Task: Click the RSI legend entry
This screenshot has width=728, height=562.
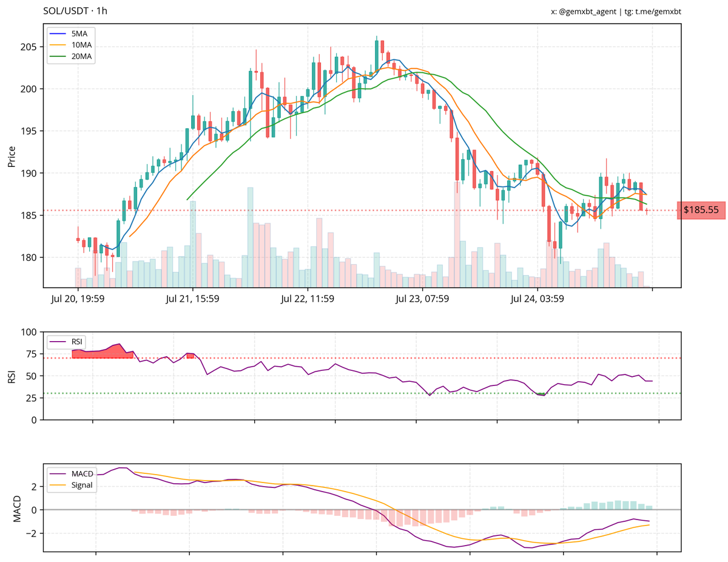Action: [x=67, y=342]
